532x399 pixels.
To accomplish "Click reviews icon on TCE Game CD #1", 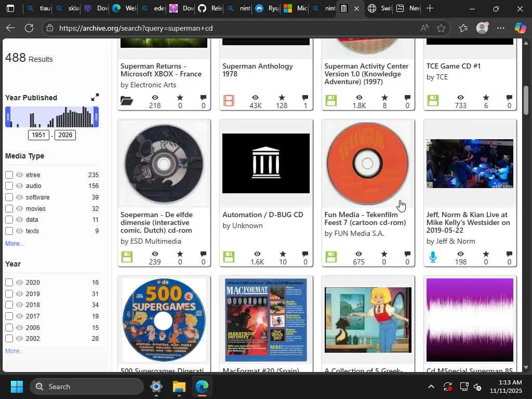I will point(509,98).
